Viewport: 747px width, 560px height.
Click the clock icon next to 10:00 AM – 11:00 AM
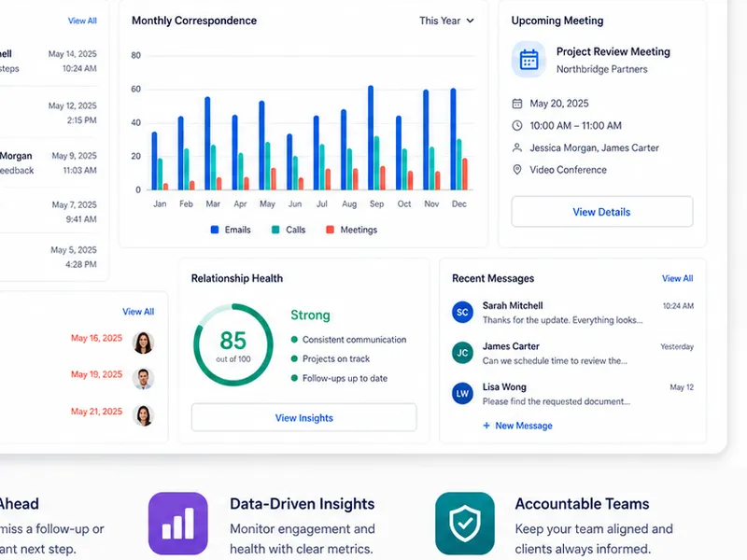[x=517, y=126]
